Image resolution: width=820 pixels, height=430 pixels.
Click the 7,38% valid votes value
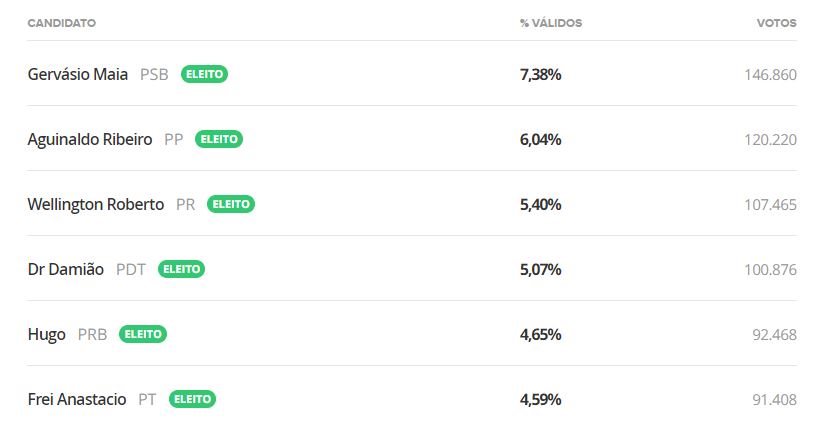tap(540, 75)
